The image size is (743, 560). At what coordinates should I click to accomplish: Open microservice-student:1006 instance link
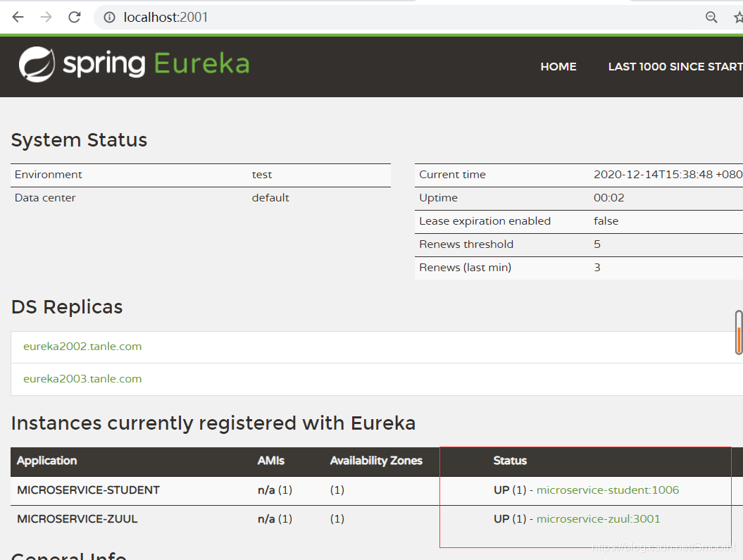coord(608,490)
